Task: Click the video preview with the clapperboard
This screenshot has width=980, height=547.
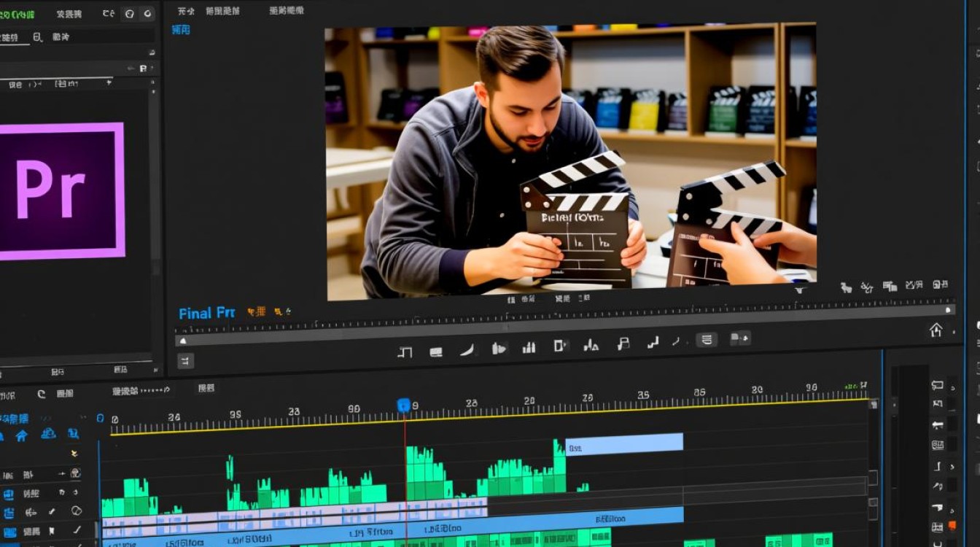Action: point(571,162)
